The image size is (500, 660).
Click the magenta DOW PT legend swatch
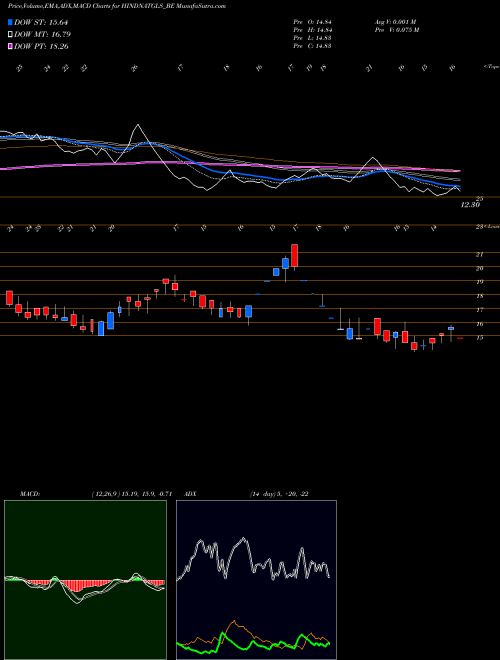click(10, 46)
